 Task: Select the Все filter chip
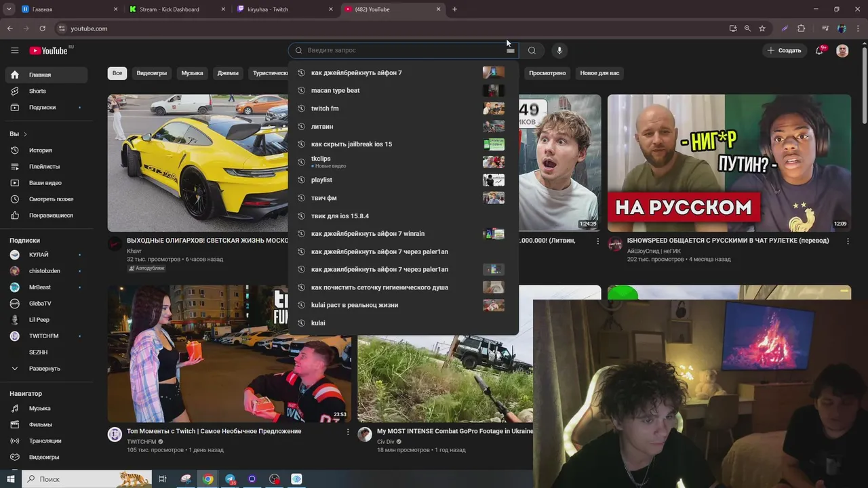coord(117,73)
